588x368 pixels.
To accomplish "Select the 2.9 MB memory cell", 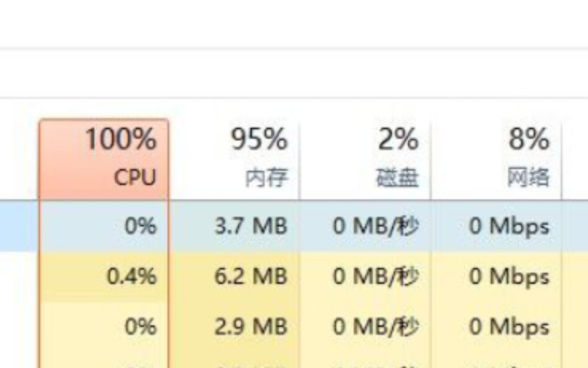I will point(251,326).
